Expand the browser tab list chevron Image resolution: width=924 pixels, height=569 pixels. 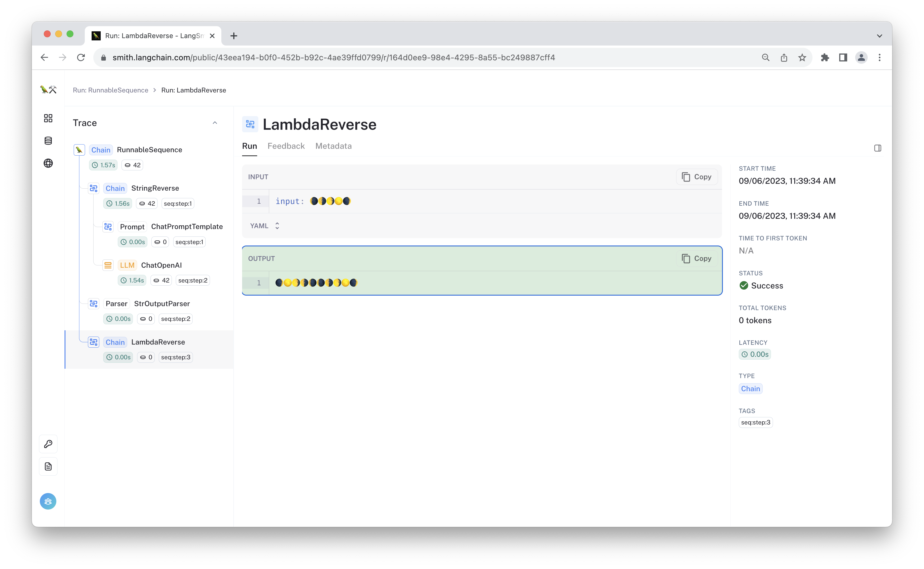pos(880,36)
